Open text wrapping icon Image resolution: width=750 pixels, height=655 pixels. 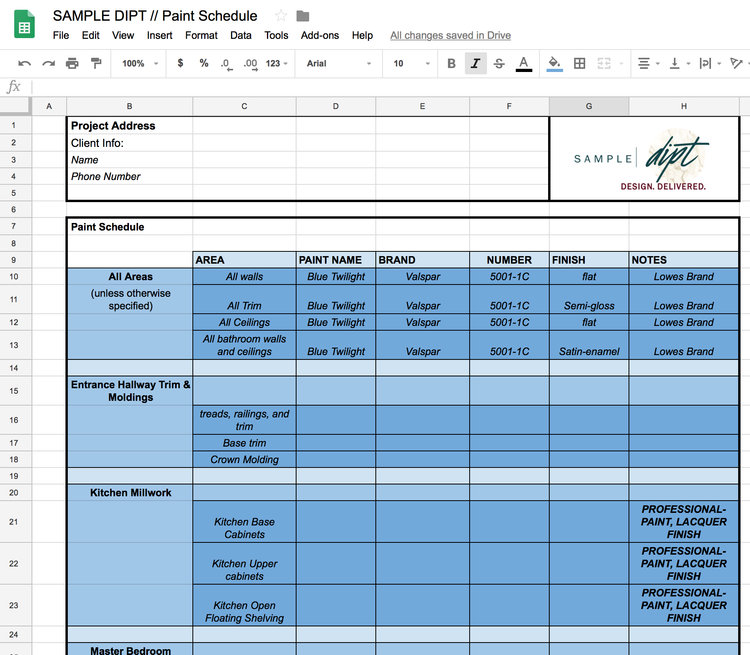(x=705, y=63)
